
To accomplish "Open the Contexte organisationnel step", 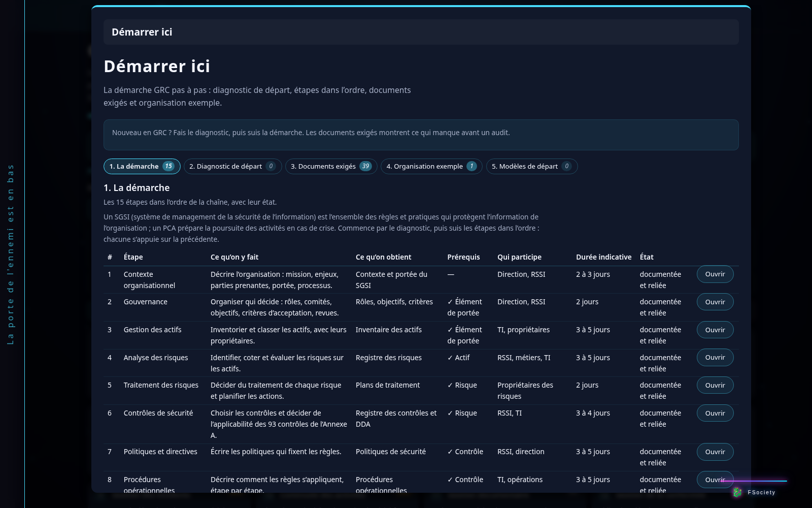I will (715, 274).
